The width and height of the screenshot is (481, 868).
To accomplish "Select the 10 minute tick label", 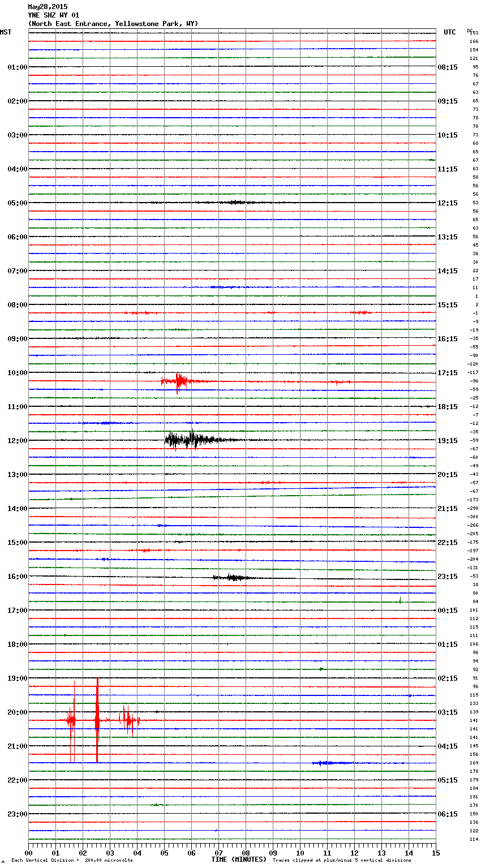I will (300, 853).
